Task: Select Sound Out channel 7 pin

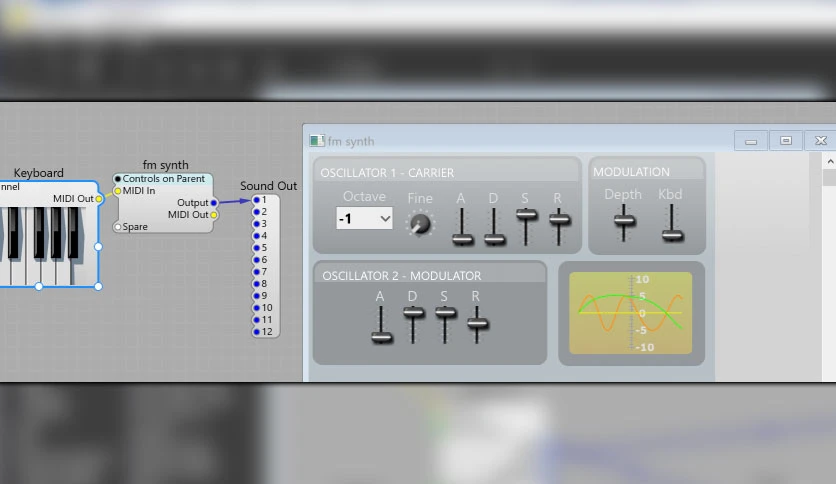Action: pyautogui.click(x=256, y=272)
